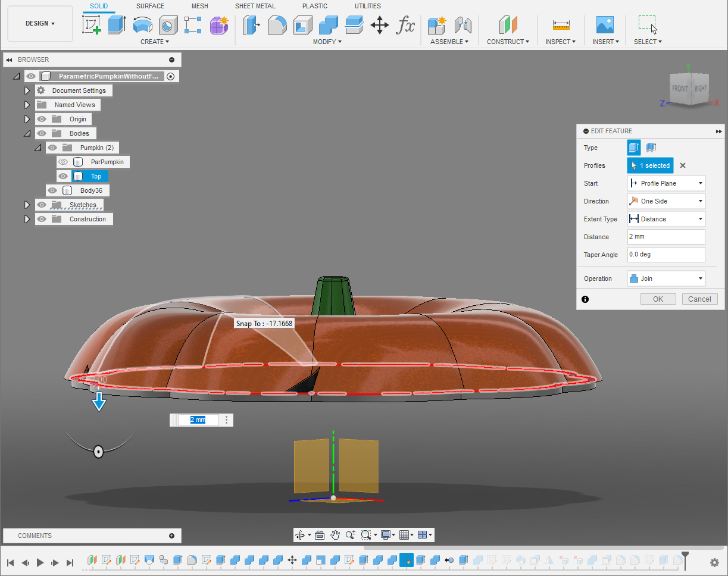Click the blue distance arrow manipulator
The height and width of the screenshot is (576, 728).
99,401
